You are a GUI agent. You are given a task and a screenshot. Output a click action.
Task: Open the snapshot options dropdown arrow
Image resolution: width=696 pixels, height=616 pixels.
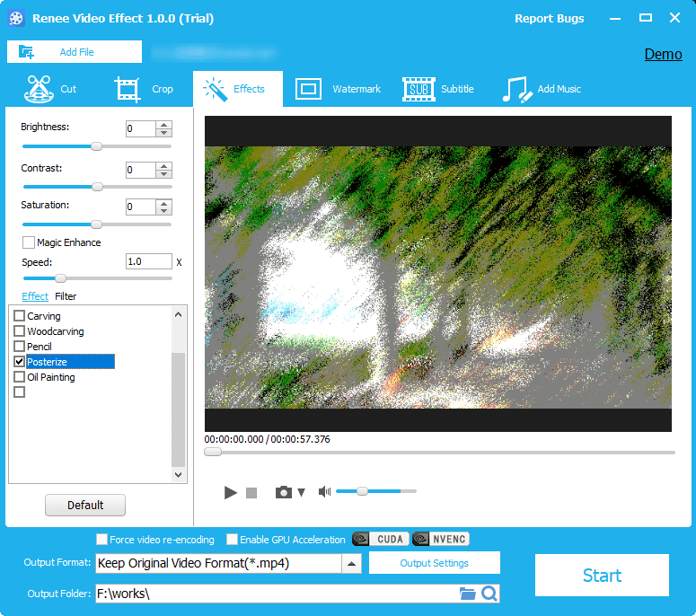point(302,492)
